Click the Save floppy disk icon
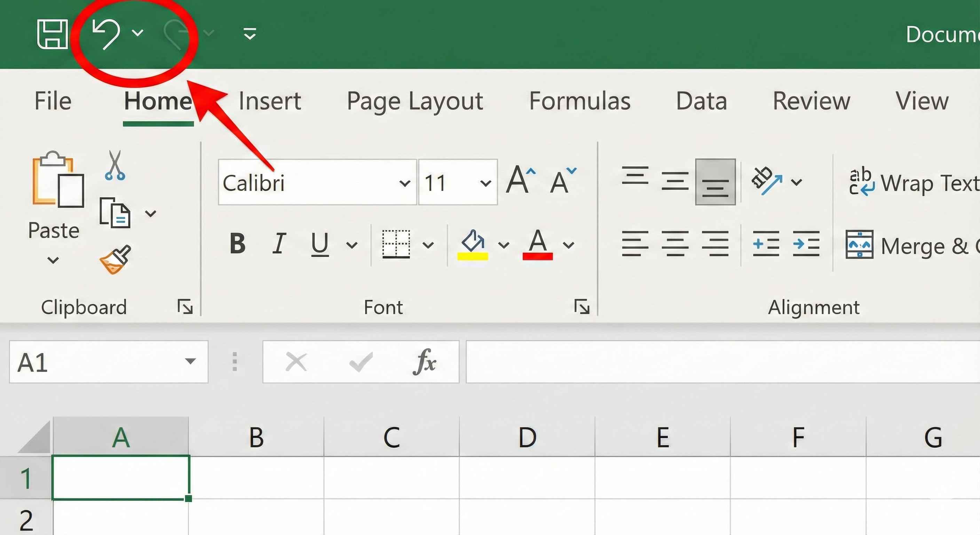 (53, 34)
